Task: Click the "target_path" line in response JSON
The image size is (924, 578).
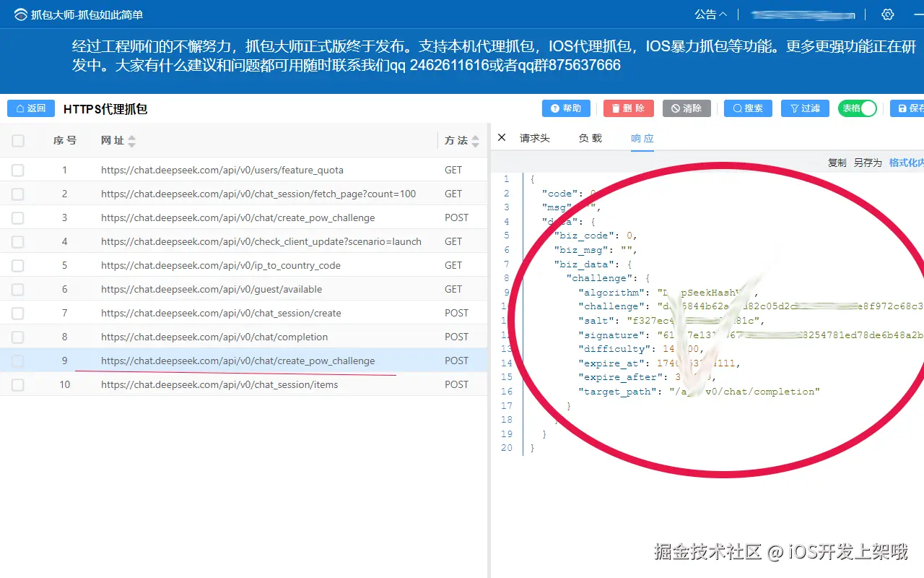Action: (699, 392)
